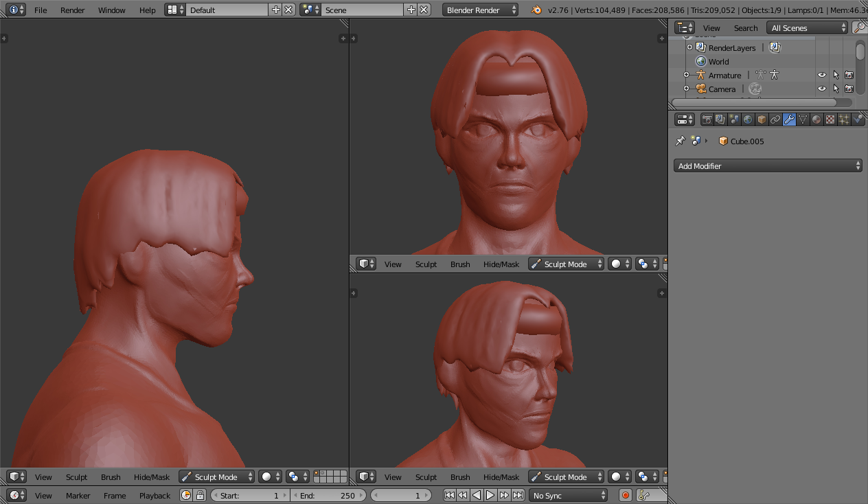Click the Blender logo in info header

pos(536,10)
